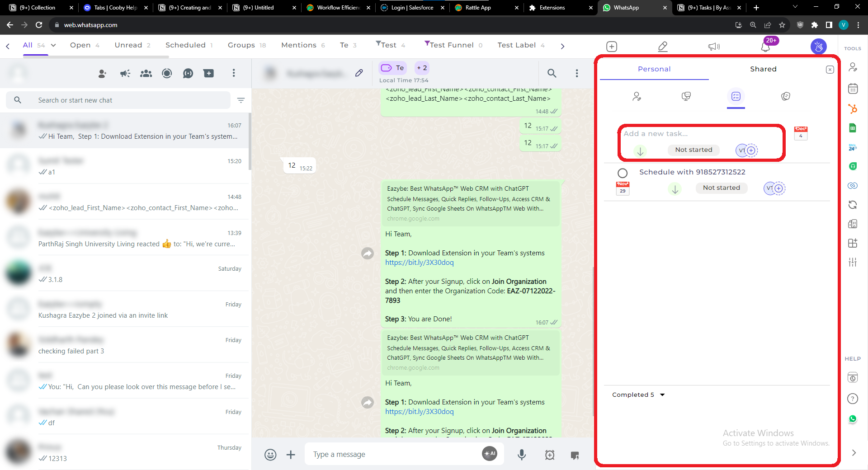The image size is (868, 470).
Task: Click the '+ 2' labels button
Action: [422, 68]
